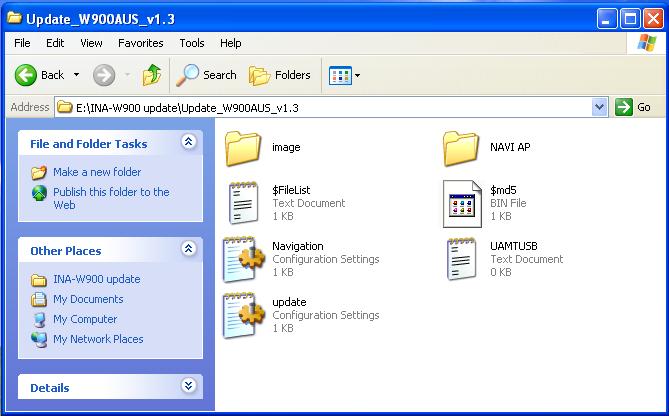Click the update file name
The height and width of the screenshot is (416, 669).
pos(289,302)
